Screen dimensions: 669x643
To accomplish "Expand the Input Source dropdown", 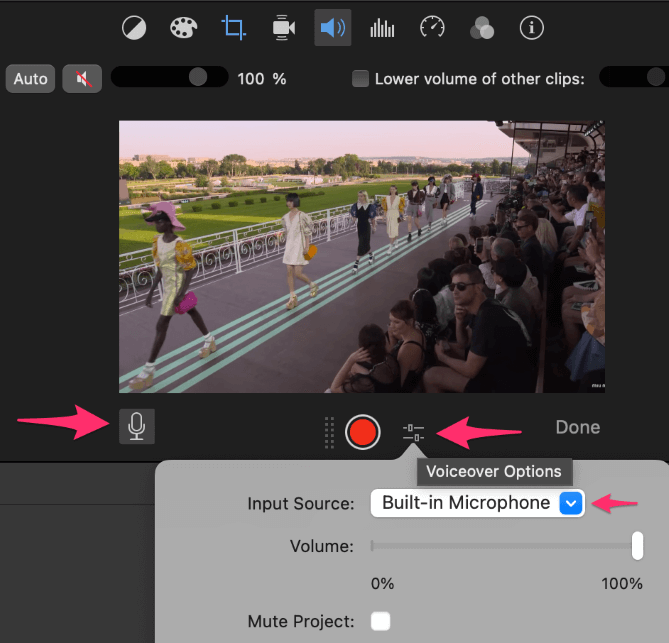I will [x=570, y=503].
